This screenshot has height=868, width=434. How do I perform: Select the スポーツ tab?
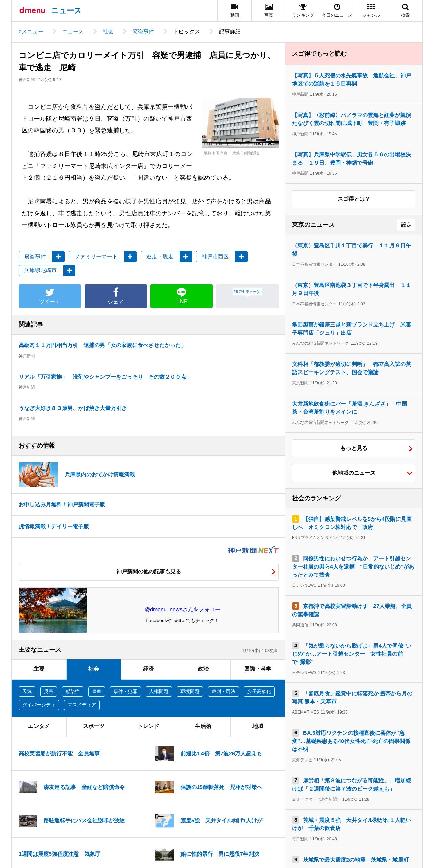(94, 726)
